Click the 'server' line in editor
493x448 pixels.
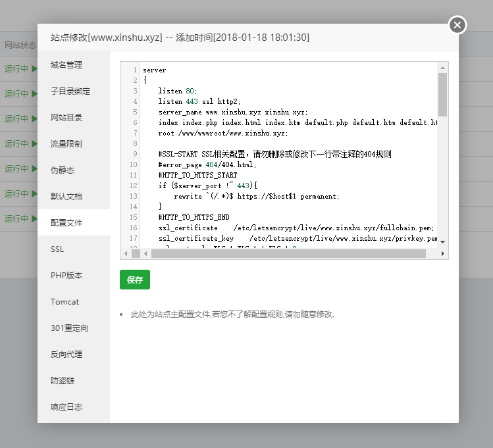[x=155, y=70]
